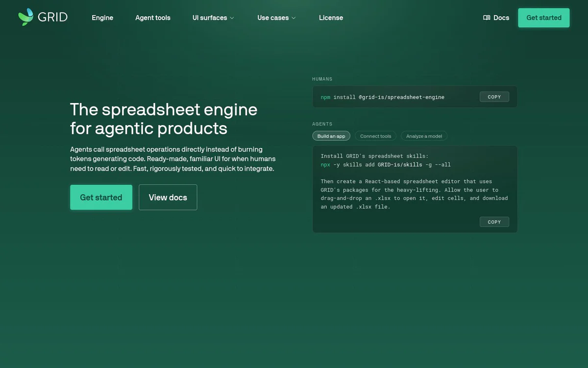Copy the npm install command
The width and height of the screenshot is (588, 368).
pyautogui.click(x=494, y=97)
